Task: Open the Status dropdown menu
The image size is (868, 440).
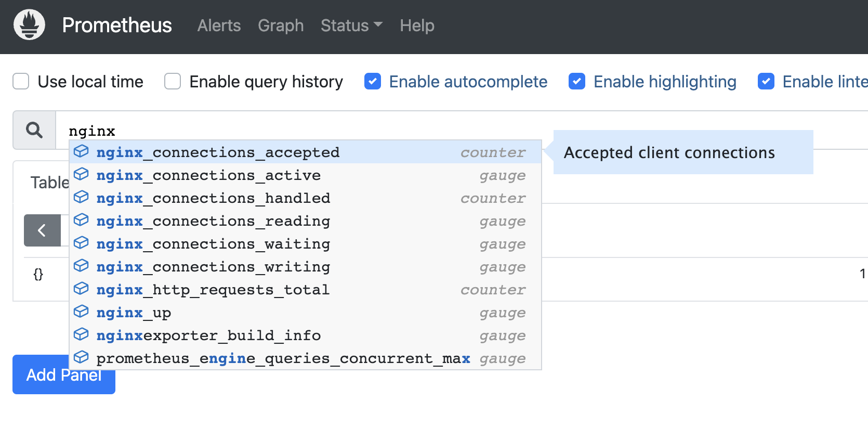Action: 351,25
